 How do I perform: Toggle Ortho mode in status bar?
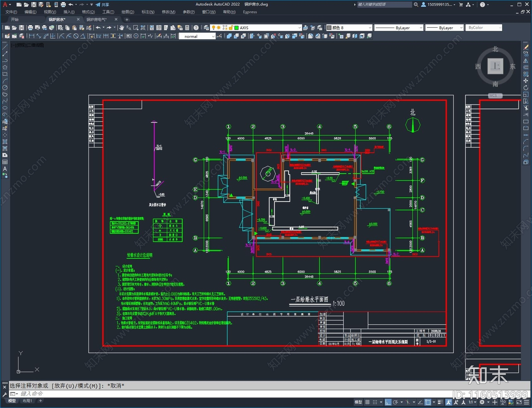tap(388, 402)
